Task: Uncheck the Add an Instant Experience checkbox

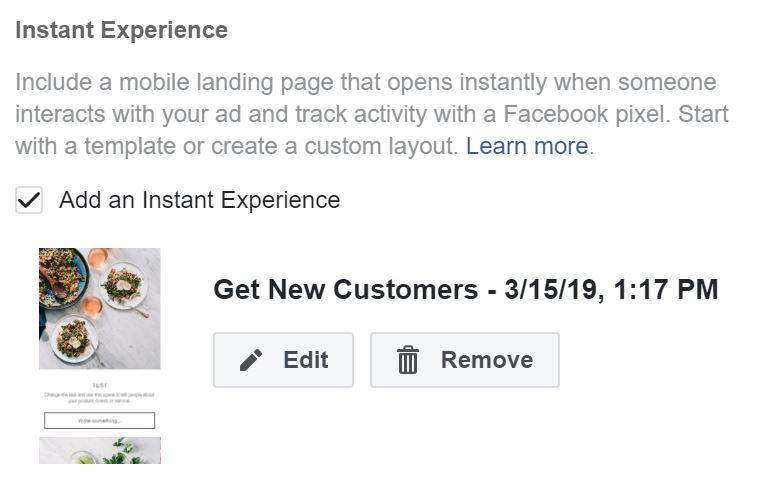Action: (29, 200)
